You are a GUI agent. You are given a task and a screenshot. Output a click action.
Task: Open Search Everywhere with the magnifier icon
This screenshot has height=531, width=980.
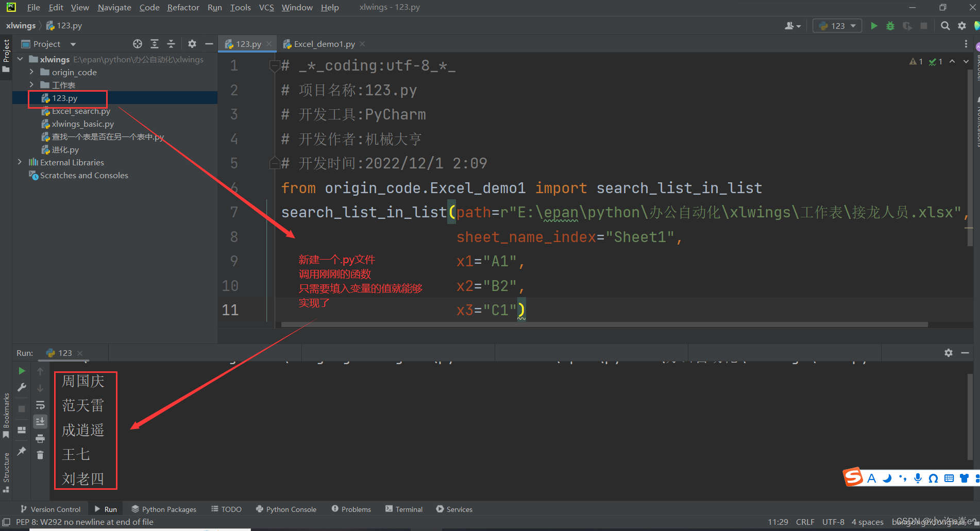pyautogui.click(x=945, y=25)
